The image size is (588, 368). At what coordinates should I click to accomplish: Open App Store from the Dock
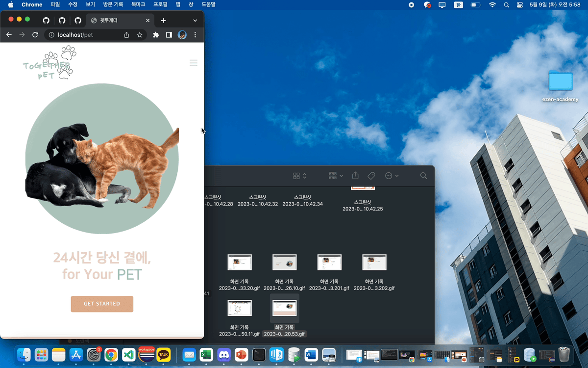76,354
